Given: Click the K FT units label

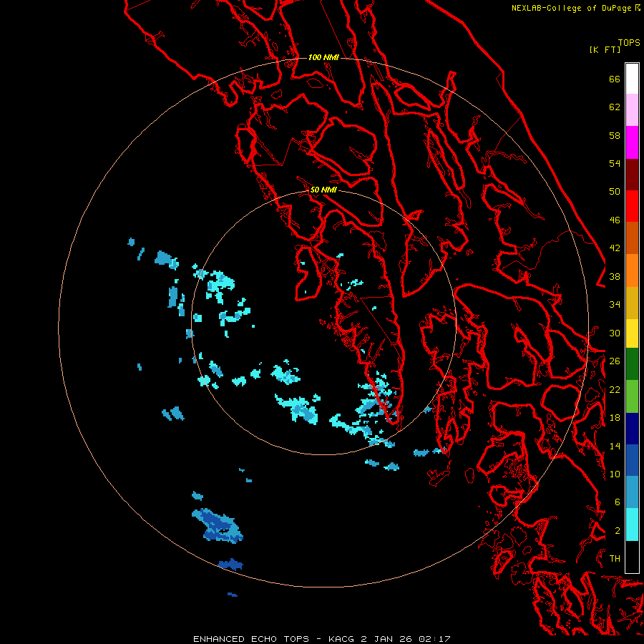Looking at the screenshot, I should click(x=605, y=49).
